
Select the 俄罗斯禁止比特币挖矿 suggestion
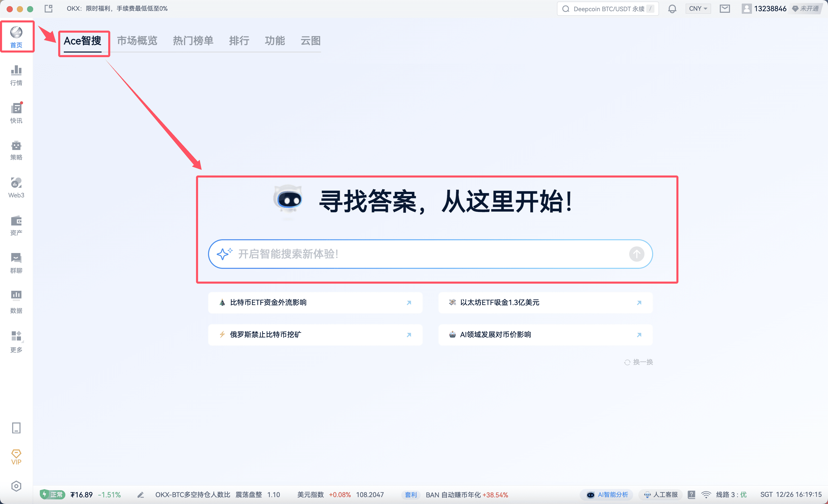(315, 335)
